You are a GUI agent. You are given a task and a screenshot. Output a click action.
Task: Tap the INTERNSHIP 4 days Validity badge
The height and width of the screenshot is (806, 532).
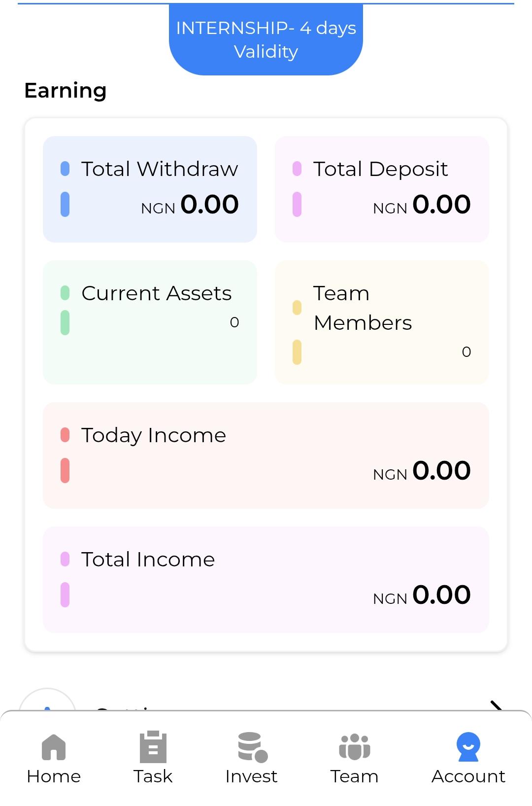(266, 40)
